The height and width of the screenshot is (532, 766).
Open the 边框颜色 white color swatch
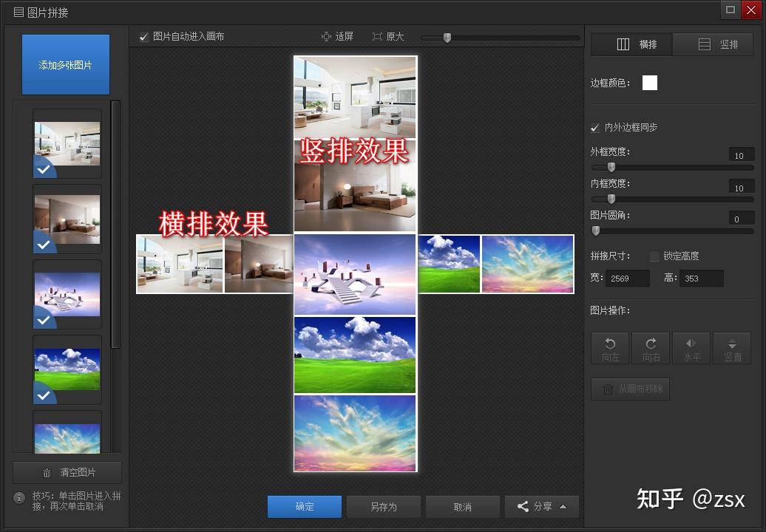[x=650, y=83]
